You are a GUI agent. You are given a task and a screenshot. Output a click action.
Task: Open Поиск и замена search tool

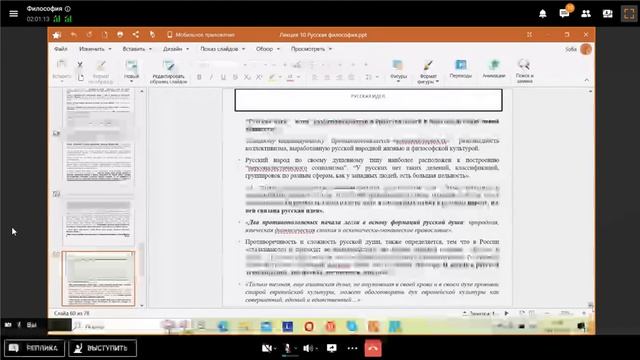pos(524,71)
